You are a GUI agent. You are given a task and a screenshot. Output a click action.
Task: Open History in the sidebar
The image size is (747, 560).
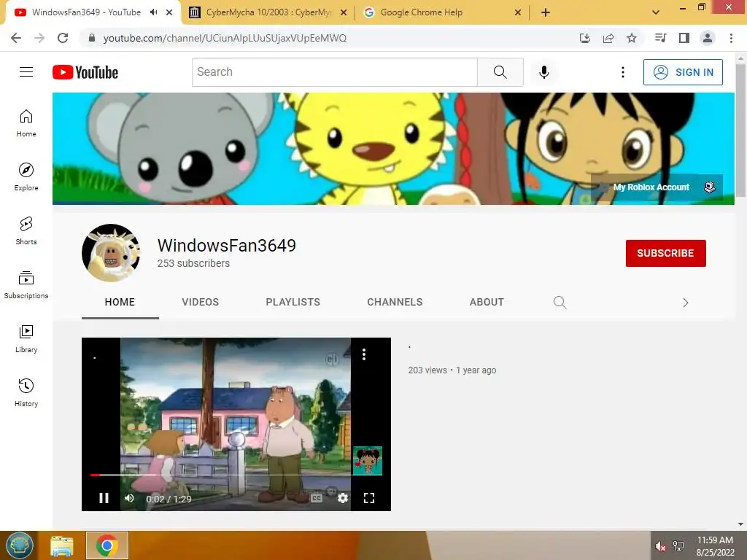(26, 393)
